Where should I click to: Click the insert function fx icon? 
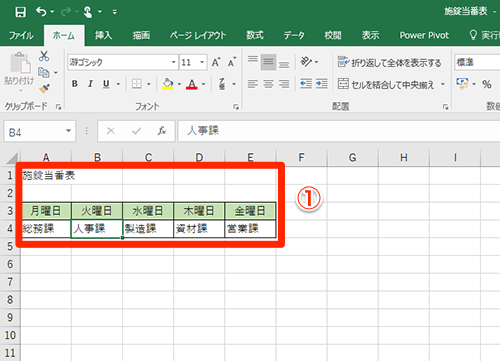tap(162, 131)
